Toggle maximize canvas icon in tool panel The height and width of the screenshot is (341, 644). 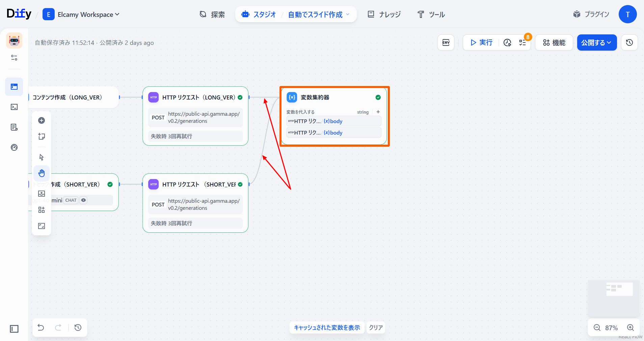42,226
